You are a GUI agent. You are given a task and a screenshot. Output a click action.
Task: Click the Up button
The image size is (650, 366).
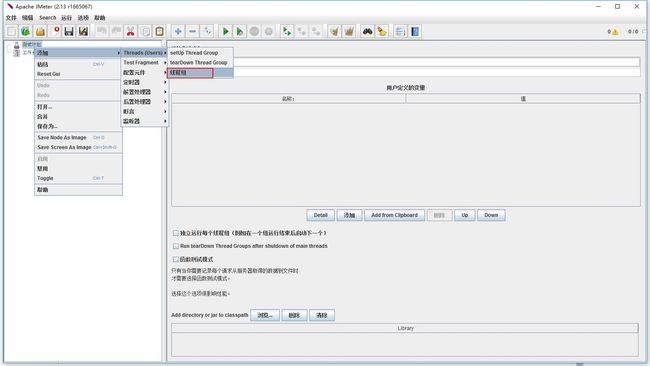pyautogui.click(x=465, y=215)
